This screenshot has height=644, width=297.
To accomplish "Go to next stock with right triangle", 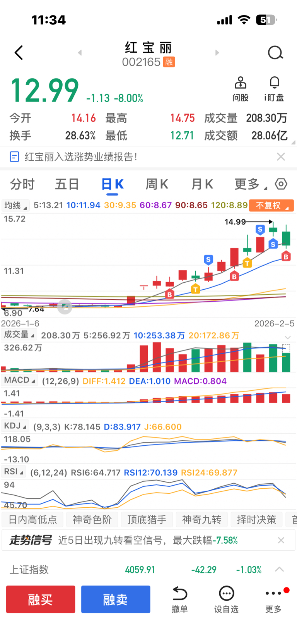I will coord(217,53).
